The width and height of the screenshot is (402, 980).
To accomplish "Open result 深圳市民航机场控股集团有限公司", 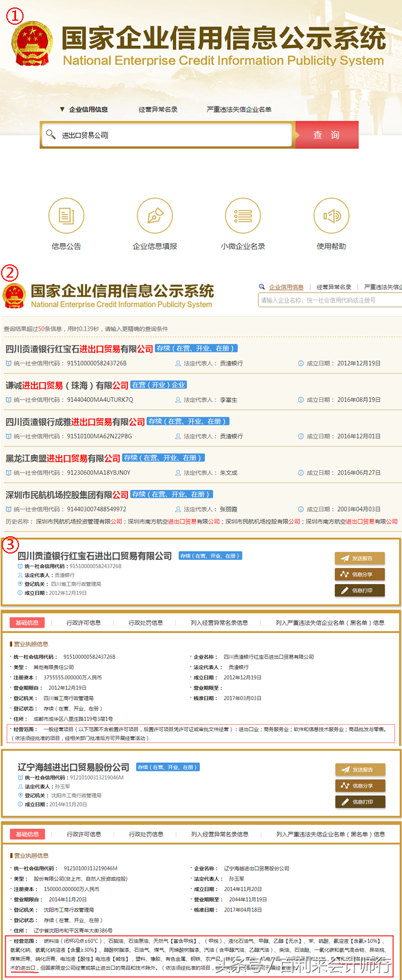I will tap(67, 495).
